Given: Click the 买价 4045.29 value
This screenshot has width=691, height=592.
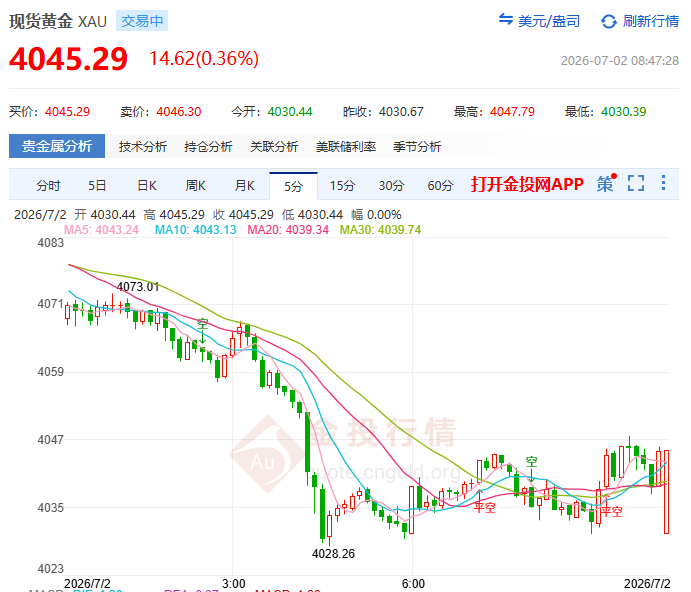Looking at the screenshot, I should tap(67, 112).
